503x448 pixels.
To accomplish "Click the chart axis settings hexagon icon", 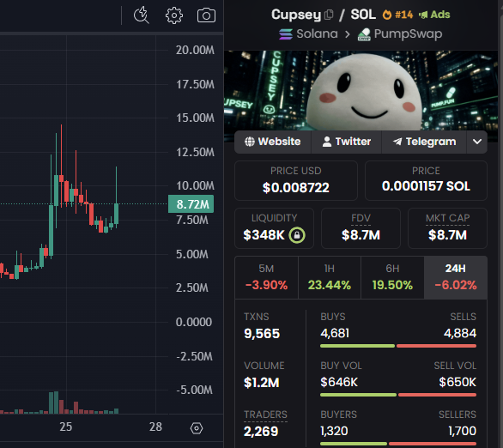I will (x=197, y=428).
